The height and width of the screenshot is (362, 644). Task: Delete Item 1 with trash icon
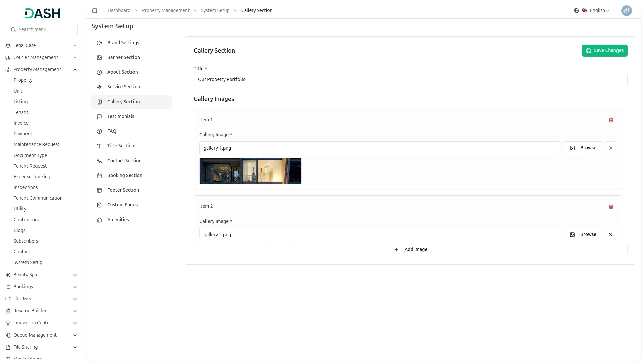(611, 120)
